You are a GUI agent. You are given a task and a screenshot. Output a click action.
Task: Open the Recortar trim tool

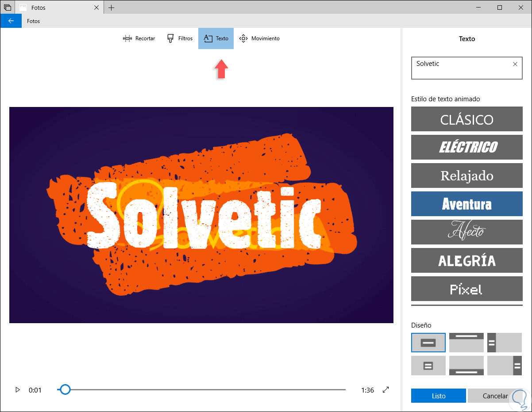click(x=139, y=38)
